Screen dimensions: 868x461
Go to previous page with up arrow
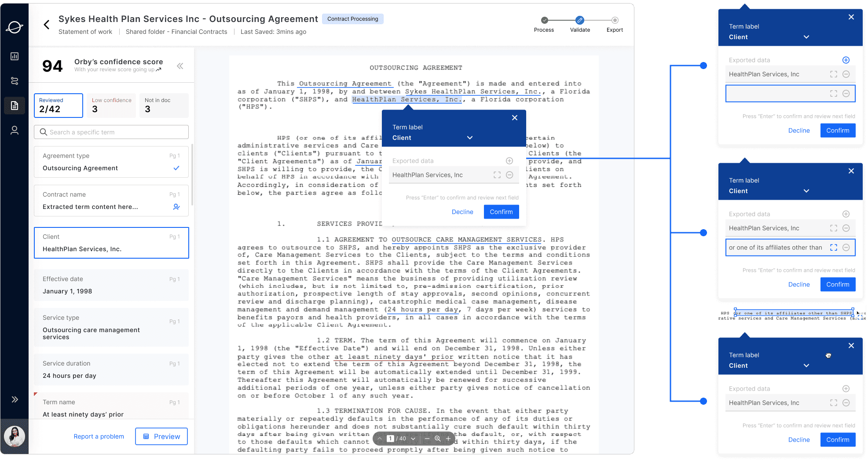pos(380,439)
